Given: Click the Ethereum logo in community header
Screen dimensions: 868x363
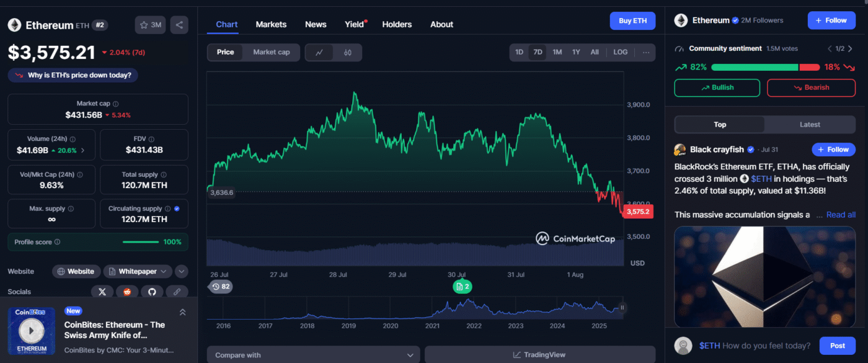Looking at the screenshot, I should click(x=681, y=20).
